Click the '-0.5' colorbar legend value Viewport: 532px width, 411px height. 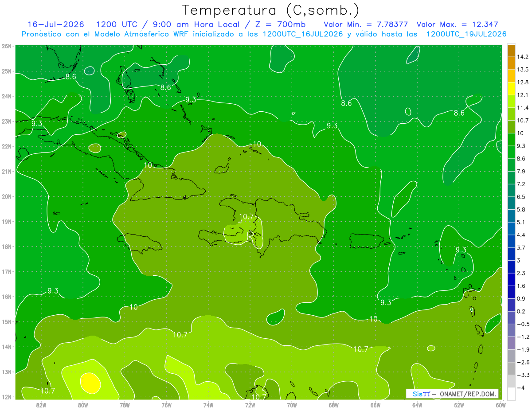pos(523,324)
